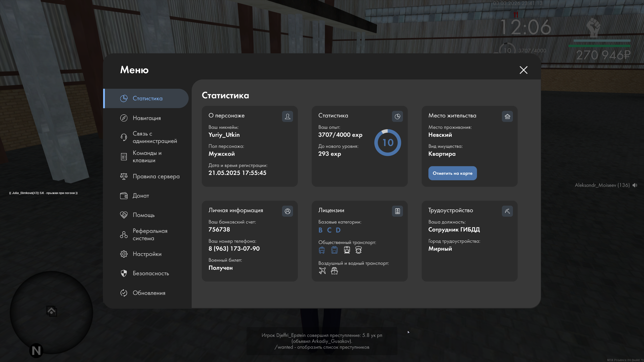Viewport: 644px width, 362px height.
Task: Click the speaker icon next to Aleksandr_Moiseev
Action: (635, 185)
